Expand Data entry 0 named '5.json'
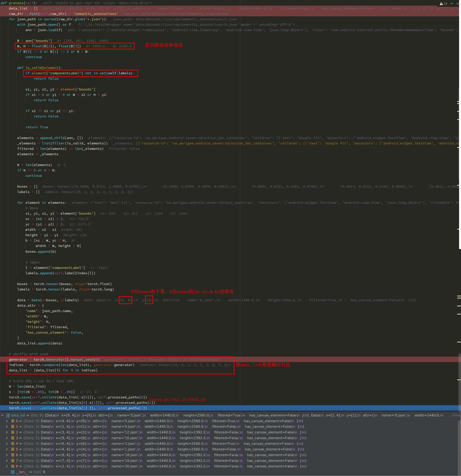Viewport: 461px width, 476px height. pyautogui.click(x=7, y=421)
